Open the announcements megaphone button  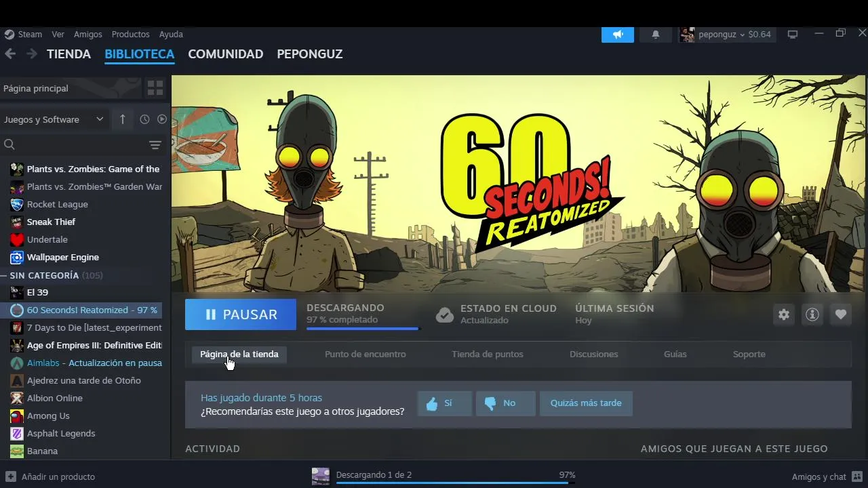pos(618,35)
